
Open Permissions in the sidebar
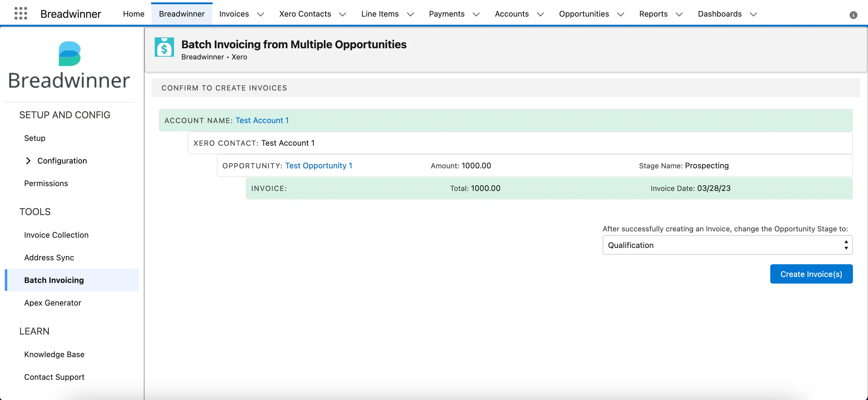tap(46, 183)
